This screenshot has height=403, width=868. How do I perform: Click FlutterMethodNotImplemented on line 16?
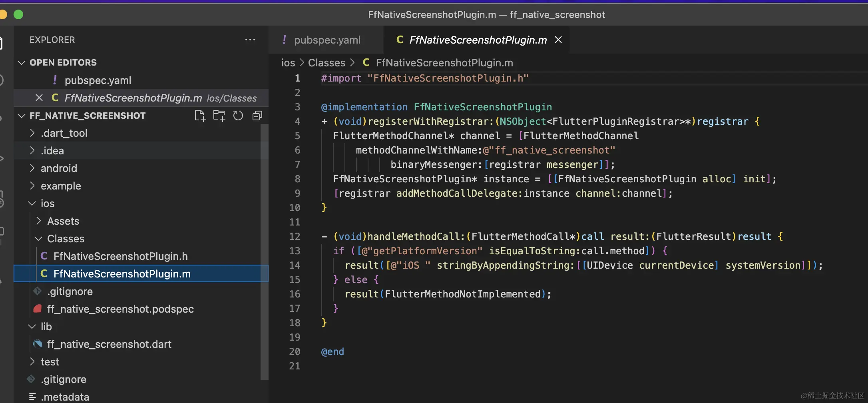coord(463,294)
